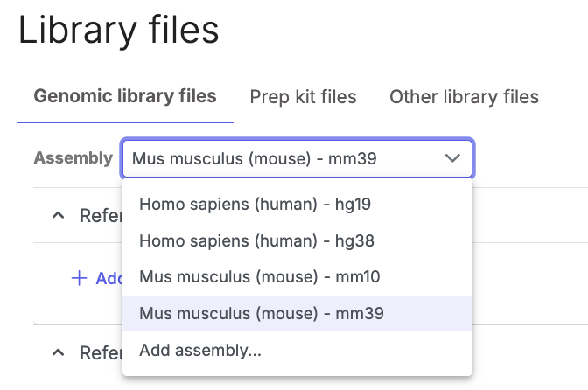Collapse the upper Reference section chevron
Image resolution: width=588 pixels, height=390 pixels.
(x=59, y=215)
